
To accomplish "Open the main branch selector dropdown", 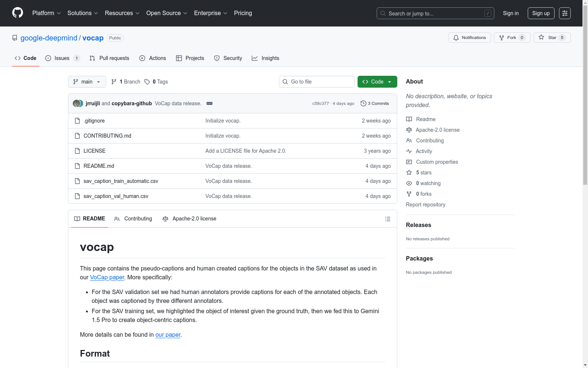I will (x=87, y=82).
